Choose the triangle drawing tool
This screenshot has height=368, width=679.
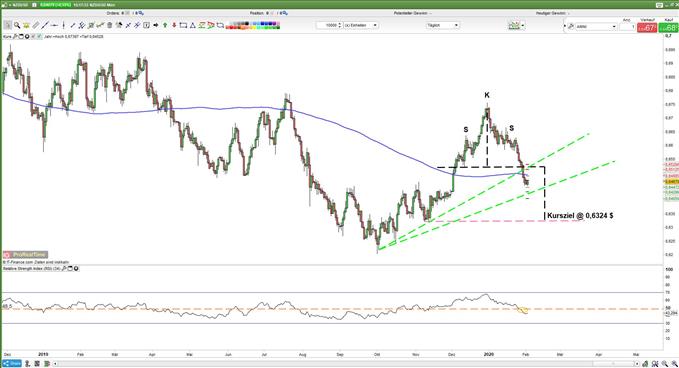193,25
